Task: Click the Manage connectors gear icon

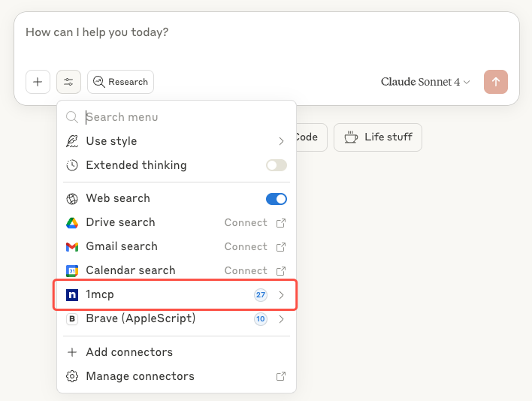Action: pyautogui.click(x=72, y=376)
